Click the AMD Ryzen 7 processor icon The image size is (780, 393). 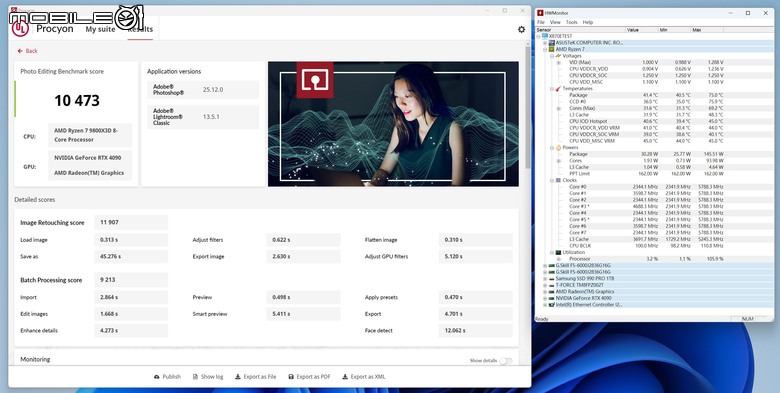552,49
